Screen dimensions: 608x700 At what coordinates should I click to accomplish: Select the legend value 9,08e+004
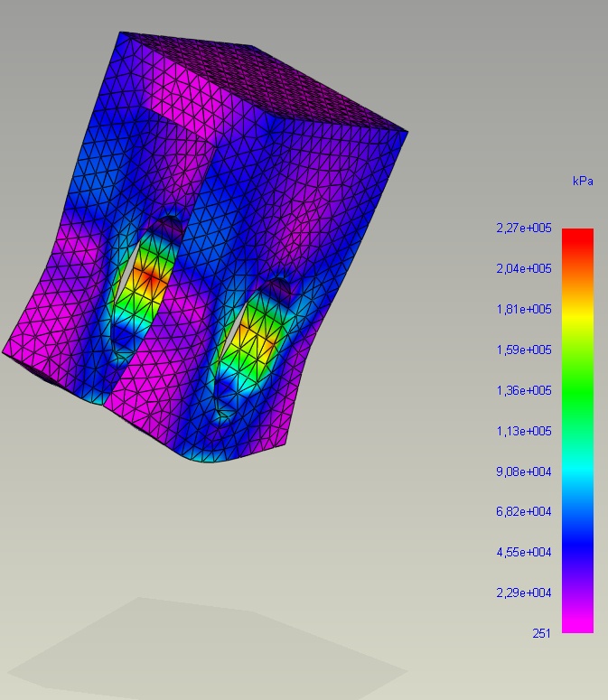[x=524, y=471]
